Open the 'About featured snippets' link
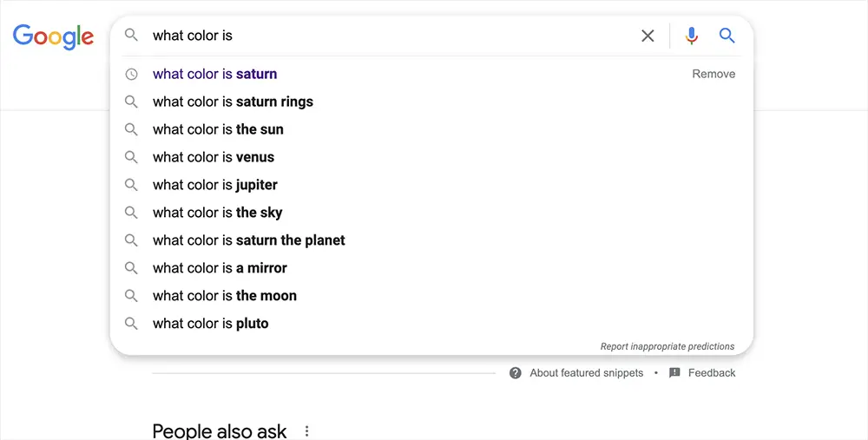This screenshot has height=440, width=868. tap(586, 373)
